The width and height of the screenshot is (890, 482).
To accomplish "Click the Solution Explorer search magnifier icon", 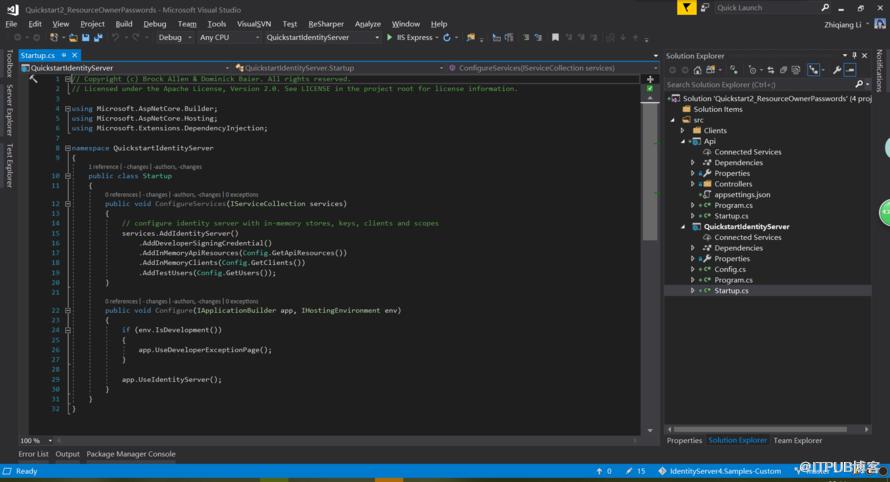I will 859,84.
